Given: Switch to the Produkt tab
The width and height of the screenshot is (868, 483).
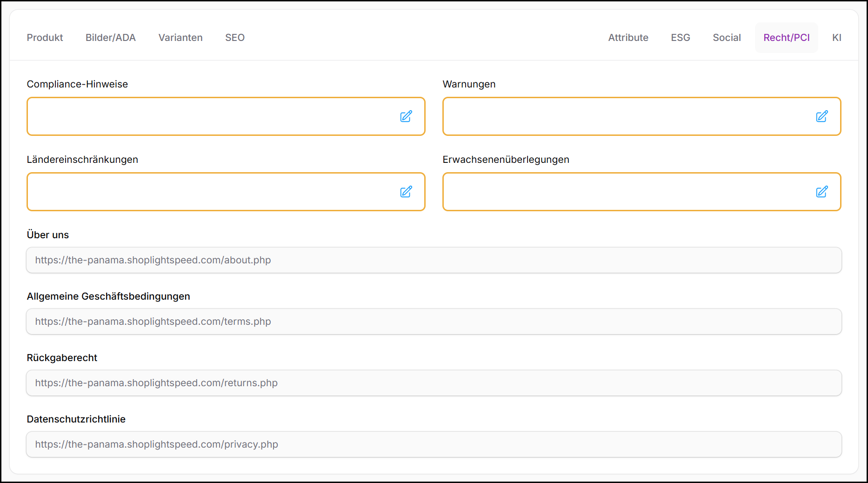Looking at the screenshot, I should (x=45, y=38).
